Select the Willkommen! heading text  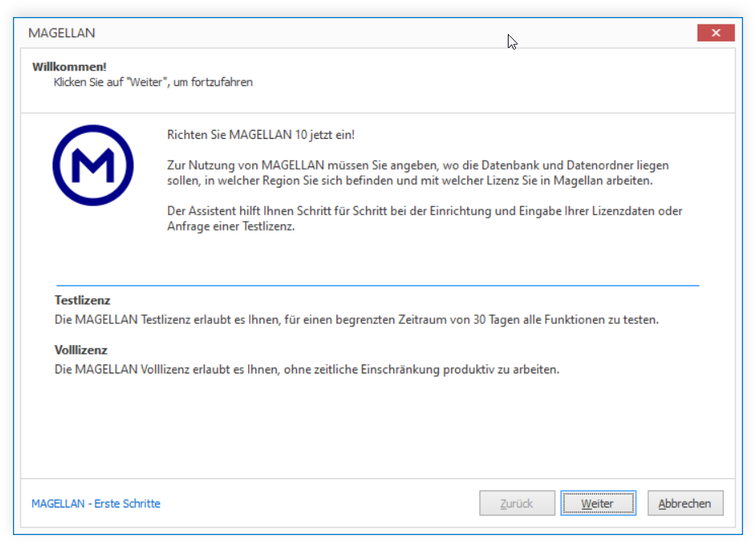coord(70,67)
